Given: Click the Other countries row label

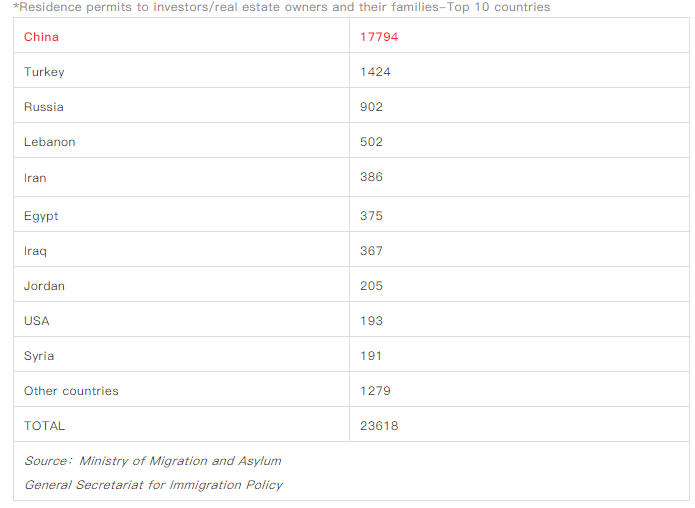Looking at the screenshot, I should (71, 391).
